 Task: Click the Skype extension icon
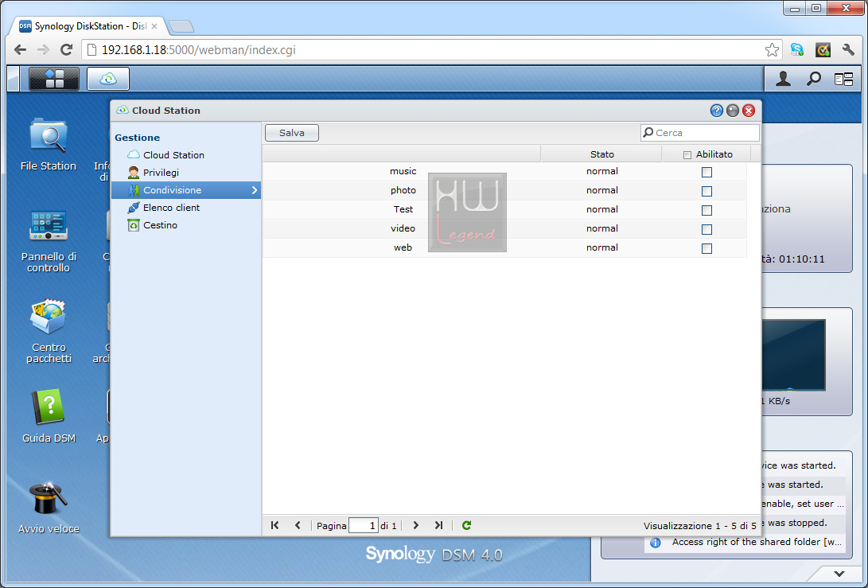point(797,50)
